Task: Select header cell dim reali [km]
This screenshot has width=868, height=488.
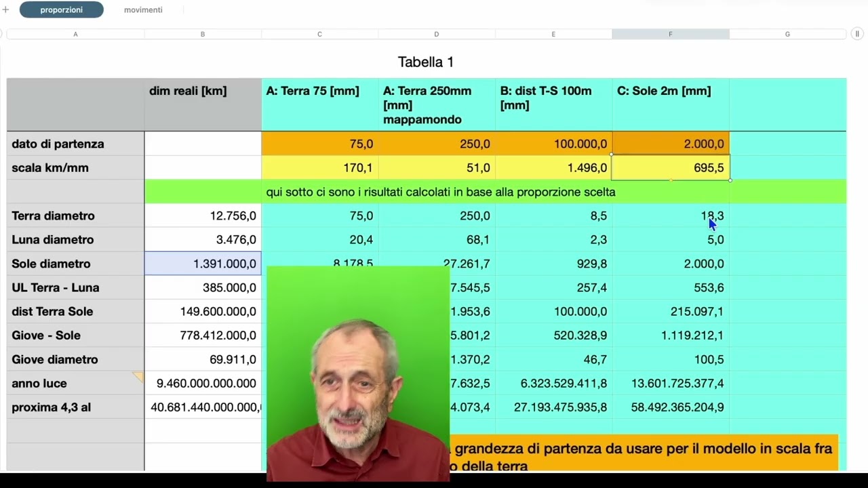Action: [203, 104]
